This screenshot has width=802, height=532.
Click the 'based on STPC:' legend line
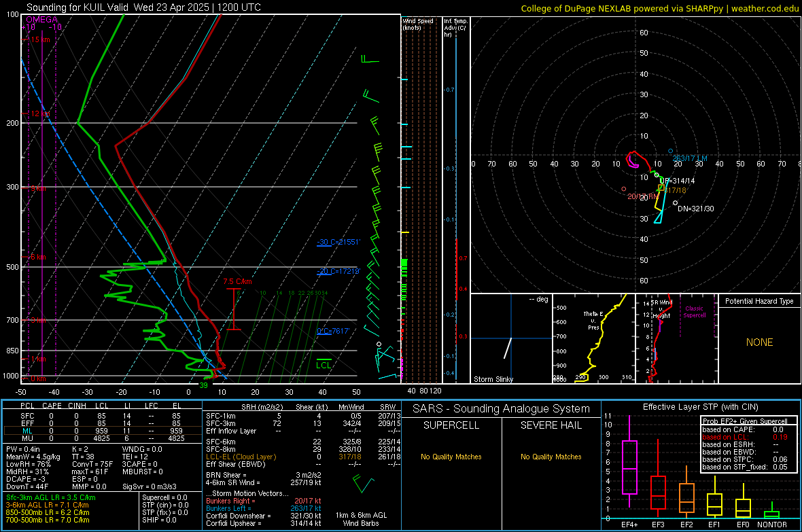(x=745, y=459)
